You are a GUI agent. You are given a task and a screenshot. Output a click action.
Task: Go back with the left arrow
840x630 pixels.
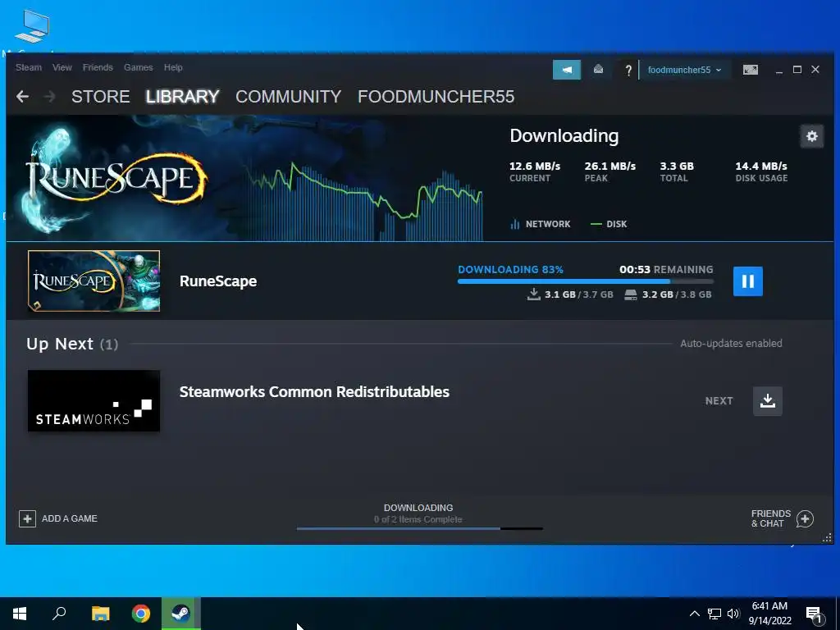tap(22, 97)
